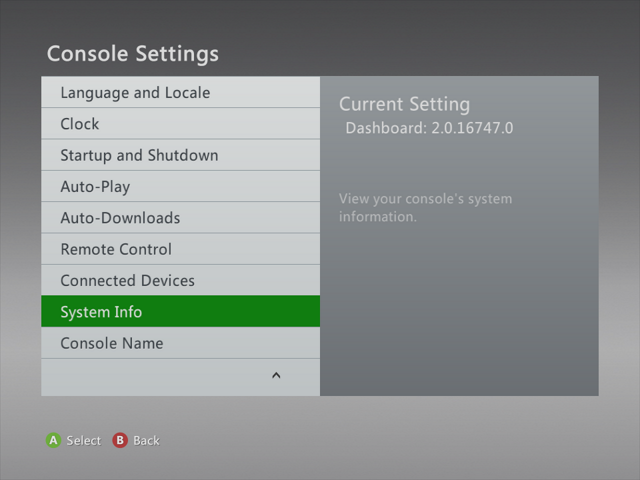Select Startup and Shutdown option

[139, 156]
